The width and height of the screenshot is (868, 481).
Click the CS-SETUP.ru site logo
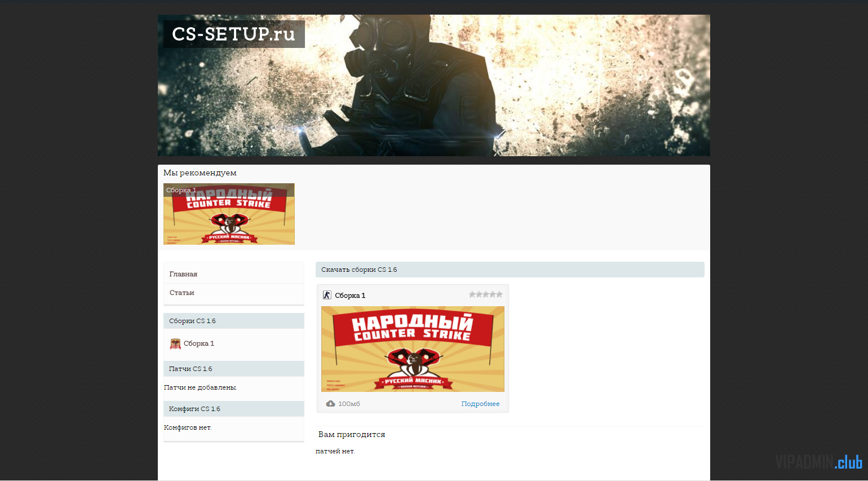pyautogui.click(x=234, y=34)
